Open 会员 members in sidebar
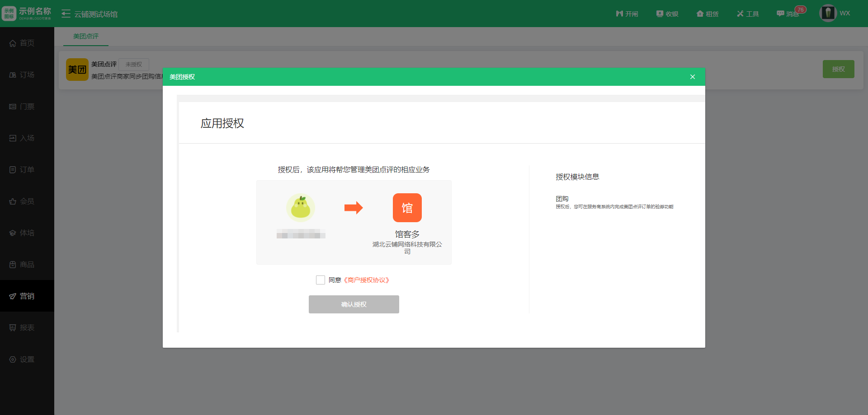Viewport: 868px width, 415px height. 27,201
